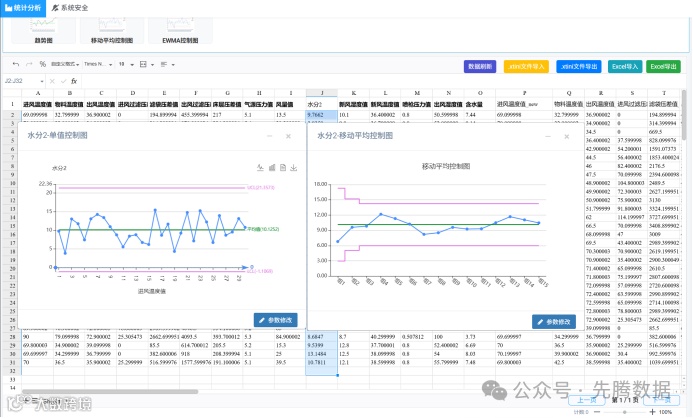Download chart image via download icon
693x418 pixels.
coord(294,167)
